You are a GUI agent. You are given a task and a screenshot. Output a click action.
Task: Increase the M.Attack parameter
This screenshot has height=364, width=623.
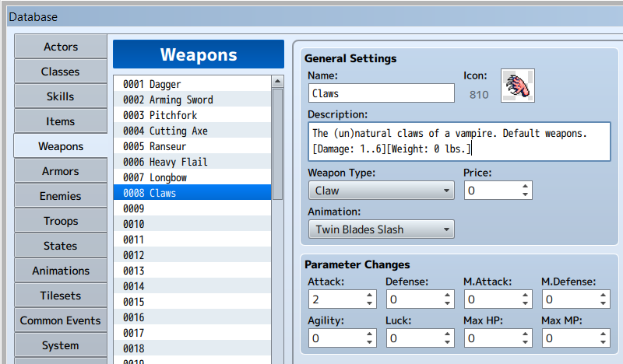(x=525, y=295)
